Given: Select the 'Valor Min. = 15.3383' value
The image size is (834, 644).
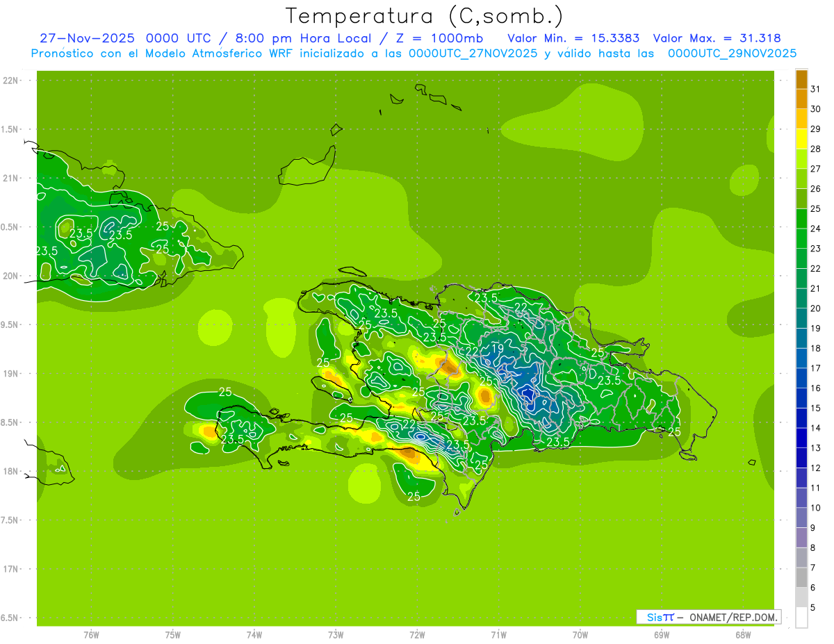Looking at the screenshot, I should (573, 38).
